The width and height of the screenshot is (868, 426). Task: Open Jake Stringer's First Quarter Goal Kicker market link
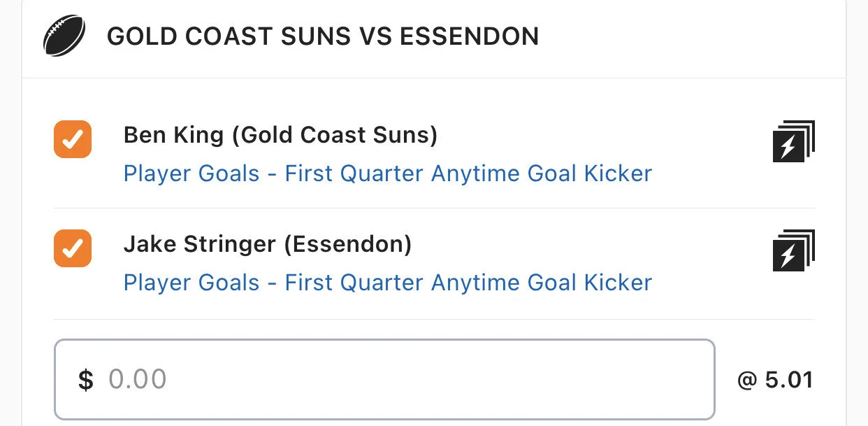pos(387,283)
